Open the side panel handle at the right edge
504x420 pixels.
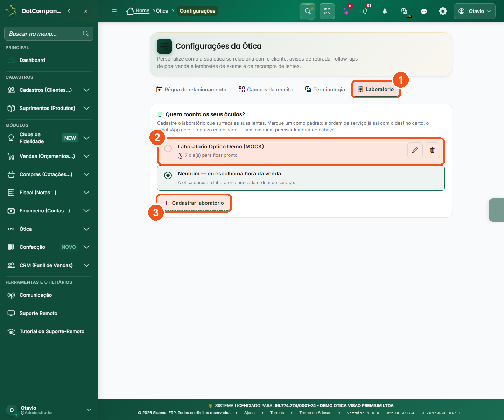tap(496, 210)
